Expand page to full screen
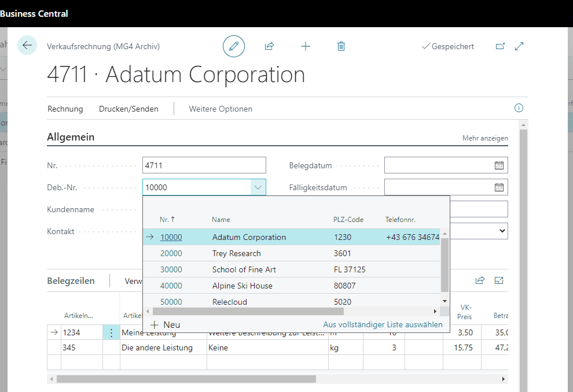Screen dimensions: 573x392 click(519, 46)
